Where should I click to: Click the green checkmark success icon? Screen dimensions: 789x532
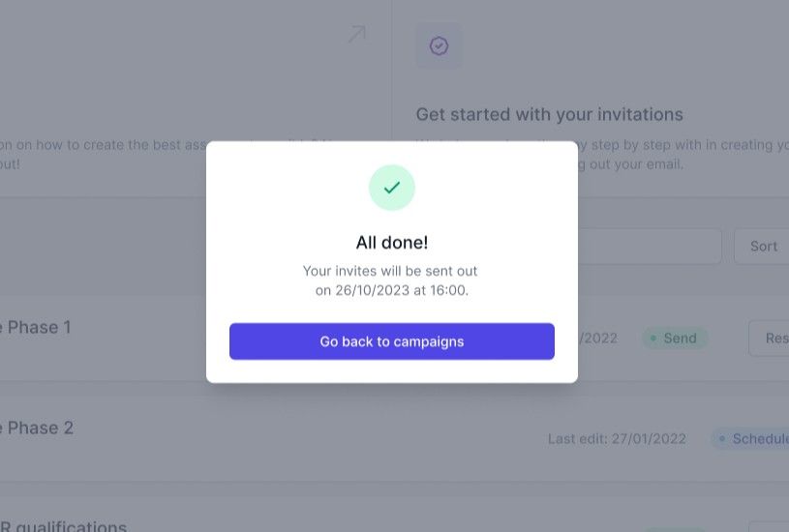tap(392, 188)
